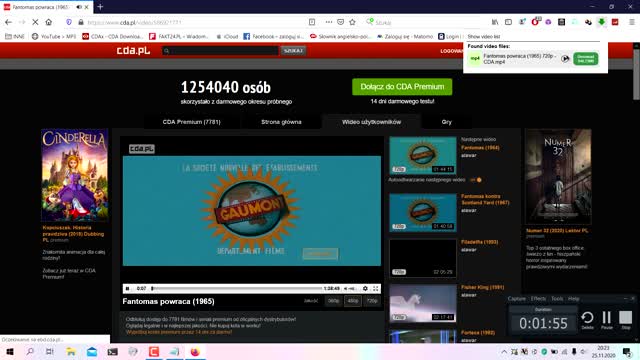Delete recording in recorder window
Screen dimensions: 640x360
click(x=587, y=320)
